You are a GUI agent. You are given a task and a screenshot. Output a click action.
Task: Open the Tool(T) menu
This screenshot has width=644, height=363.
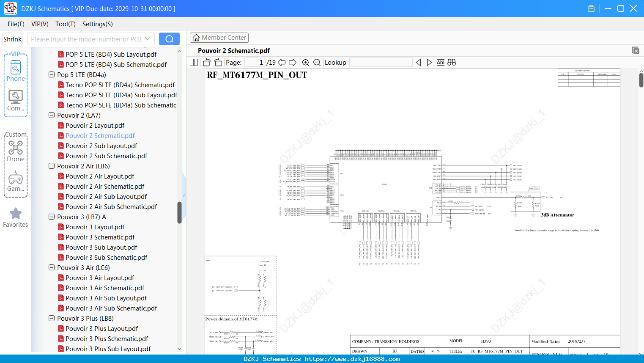(65, 24)
